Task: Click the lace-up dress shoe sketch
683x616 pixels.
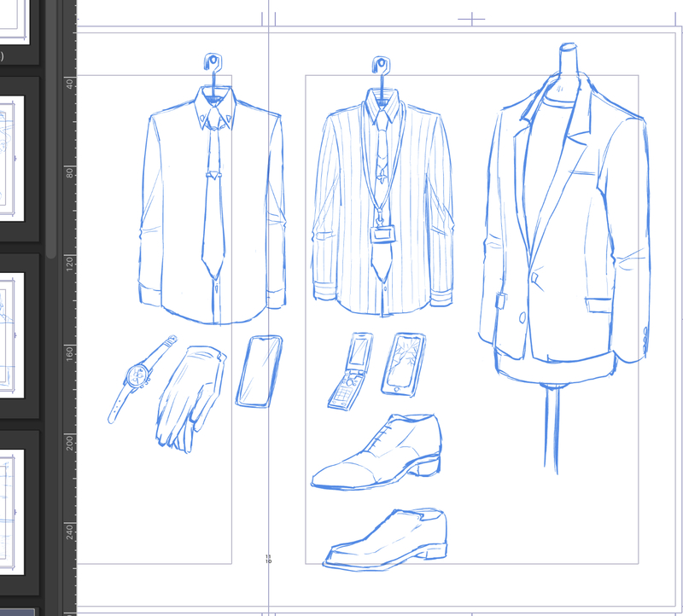Action: coord(377,452)
